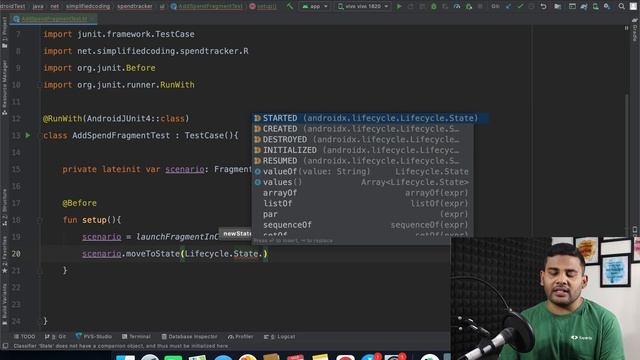
Task: Select par template suggestion
Action: click(362, 214)
